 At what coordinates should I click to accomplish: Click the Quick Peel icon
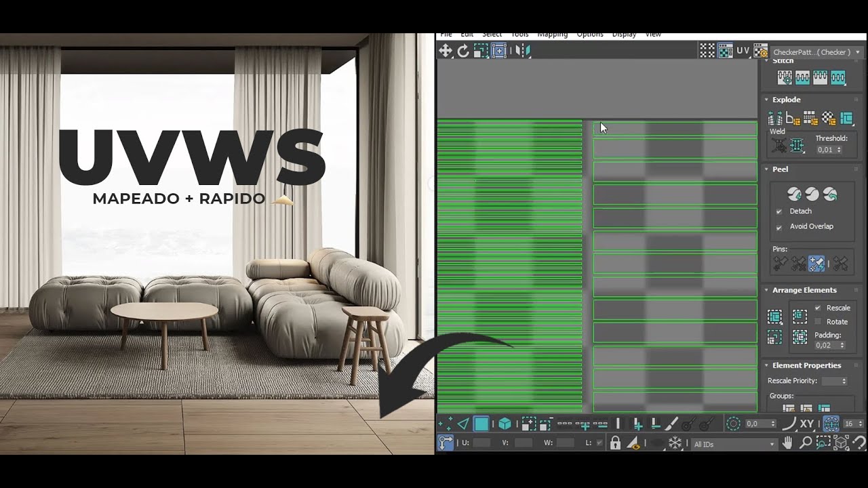(x=794, y=195)
